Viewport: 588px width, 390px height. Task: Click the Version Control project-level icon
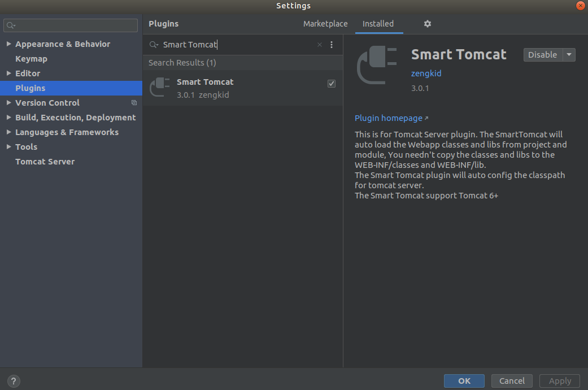134,102
